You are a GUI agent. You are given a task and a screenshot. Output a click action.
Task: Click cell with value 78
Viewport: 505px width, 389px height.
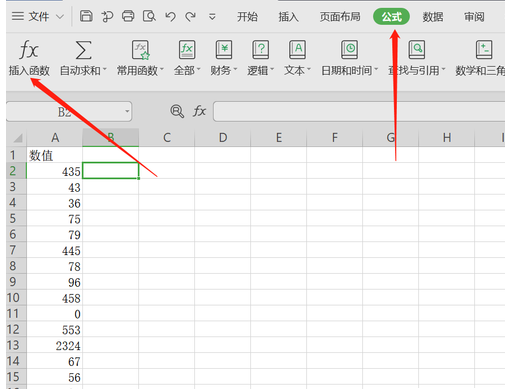coord(55,266)
